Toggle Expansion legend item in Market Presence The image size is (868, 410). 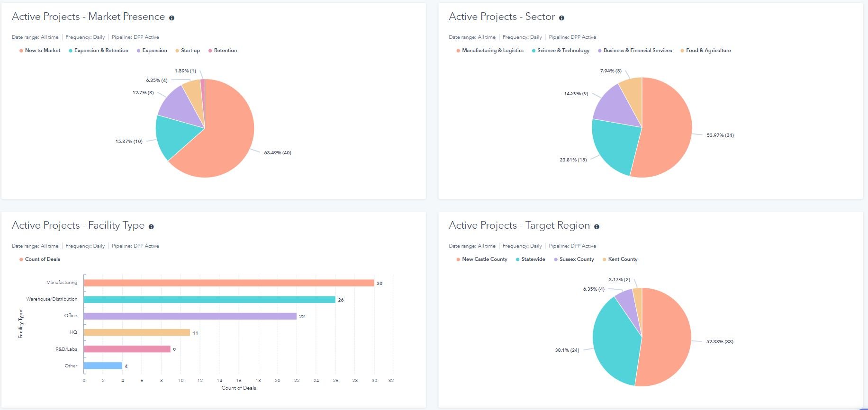tap(152, 51)
